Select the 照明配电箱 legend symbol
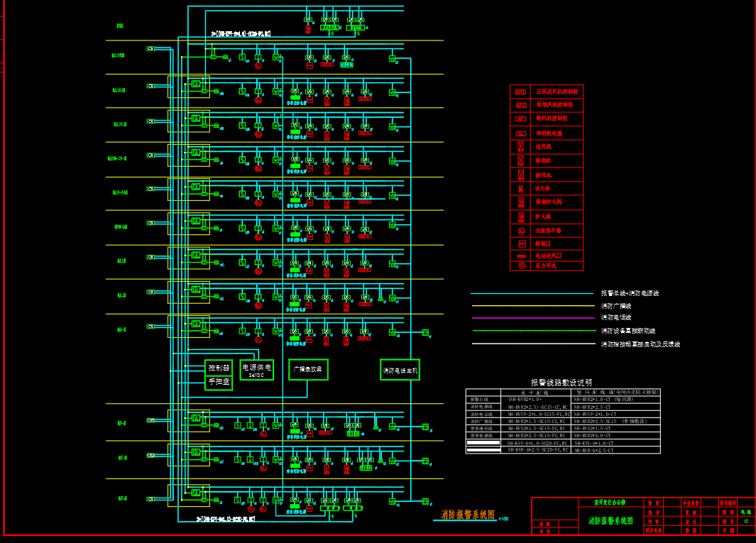 point(521,133)
